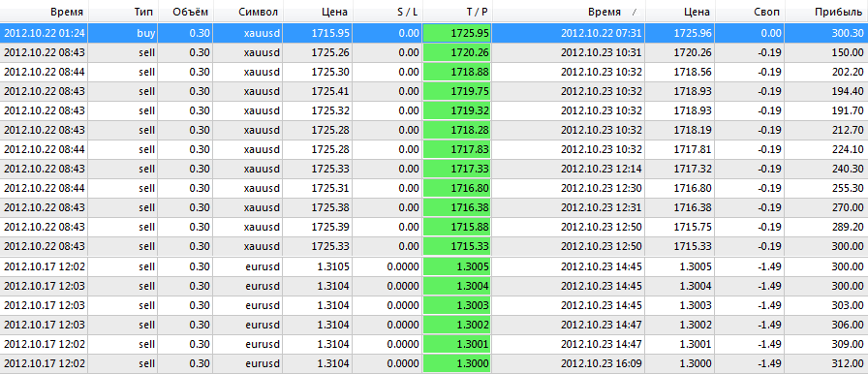Select the highlighted buy xauusd order row
This screenshot has height=374, width=868.
pos(434,33)
